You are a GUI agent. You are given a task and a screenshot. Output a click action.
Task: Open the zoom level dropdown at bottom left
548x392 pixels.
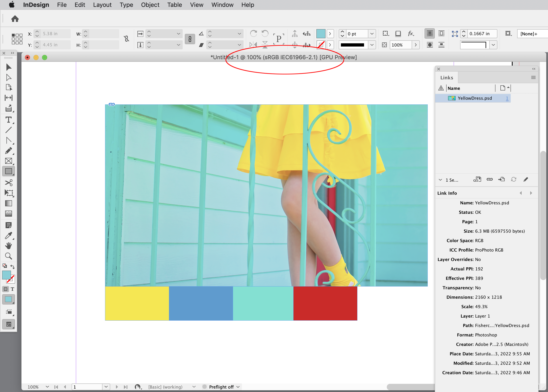pos(47,387)
